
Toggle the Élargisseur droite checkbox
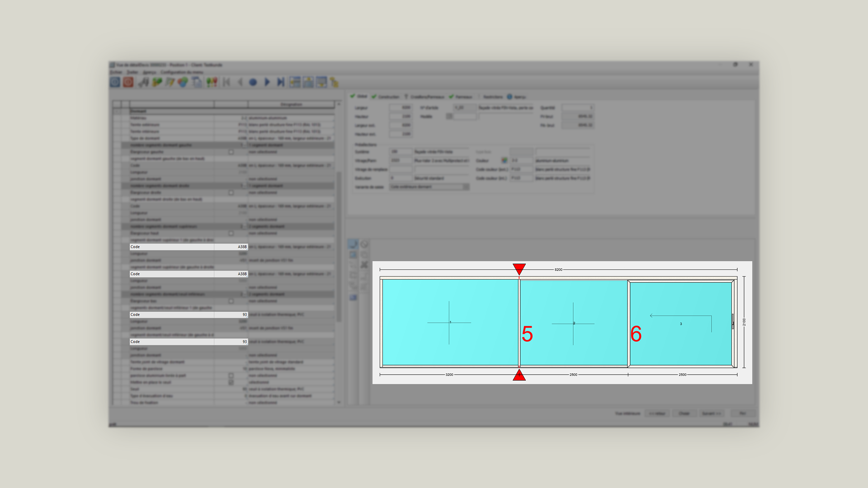tap(231, 193)
